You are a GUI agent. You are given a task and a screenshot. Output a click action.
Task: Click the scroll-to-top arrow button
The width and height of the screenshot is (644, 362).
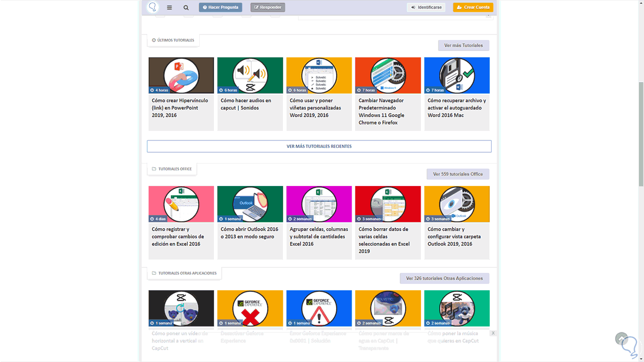pyautogui.click(x=621, y=339)
